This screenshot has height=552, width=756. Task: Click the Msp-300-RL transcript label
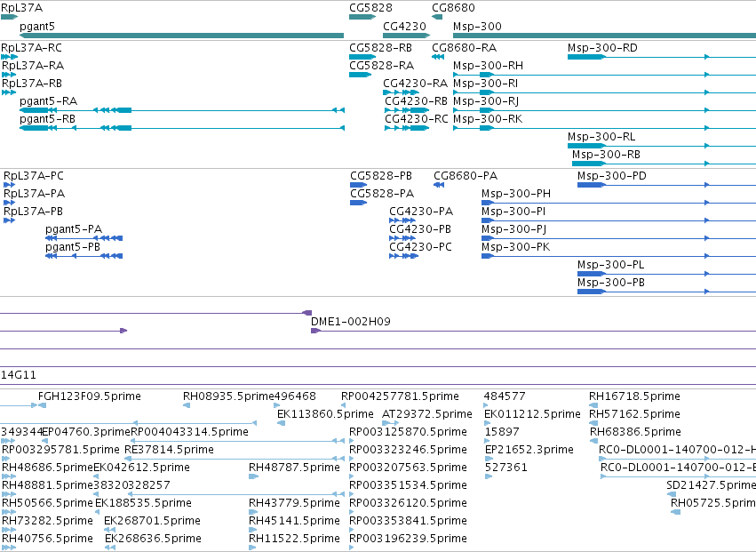click(x=601, y=137)
